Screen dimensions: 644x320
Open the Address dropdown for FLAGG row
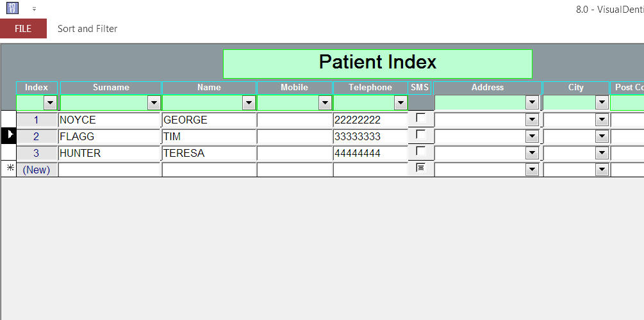(532, 136)
